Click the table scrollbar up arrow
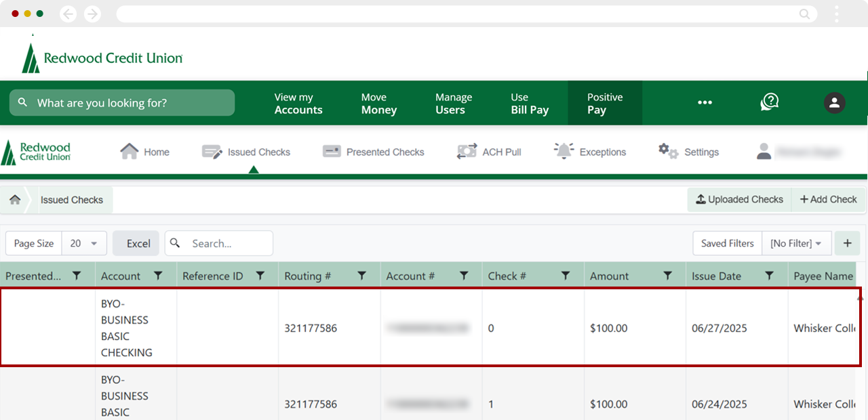Viewport: 868px width, 420px height. point(861,298)
